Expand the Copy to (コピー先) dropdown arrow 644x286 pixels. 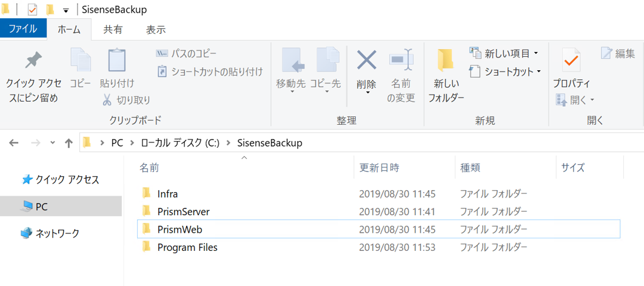327,92
